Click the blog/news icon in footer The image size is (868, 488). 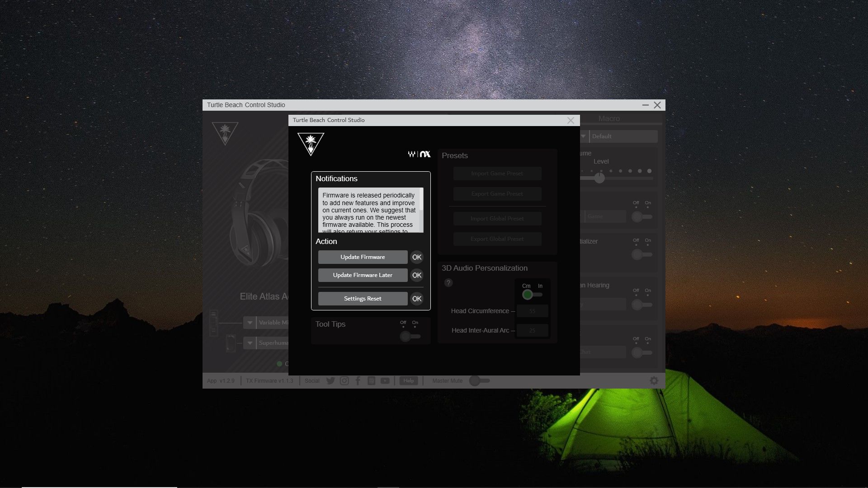click(371, 381)
